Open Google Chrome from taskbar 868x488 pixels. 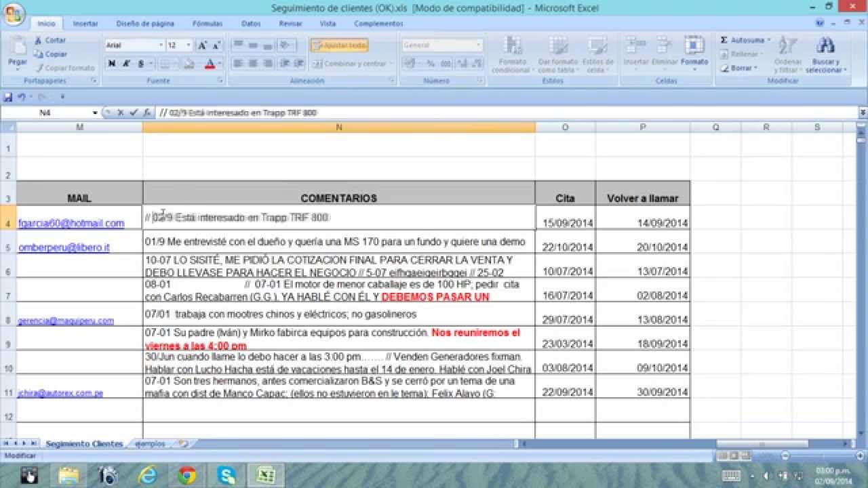pos(186,476)
